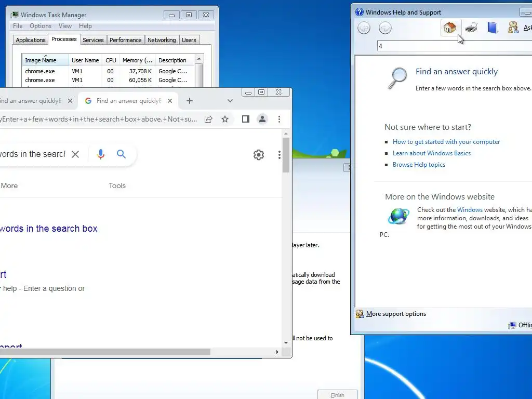
Task: Click the Chrome address bar URL
Action: [98, 119]
